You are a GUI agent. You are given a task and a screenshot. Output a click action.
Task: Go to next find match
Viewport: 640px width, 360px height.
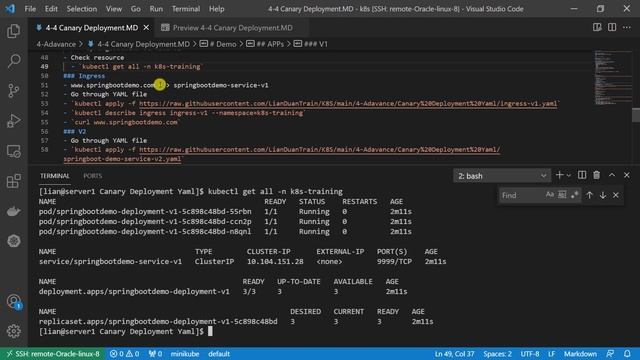602,195
